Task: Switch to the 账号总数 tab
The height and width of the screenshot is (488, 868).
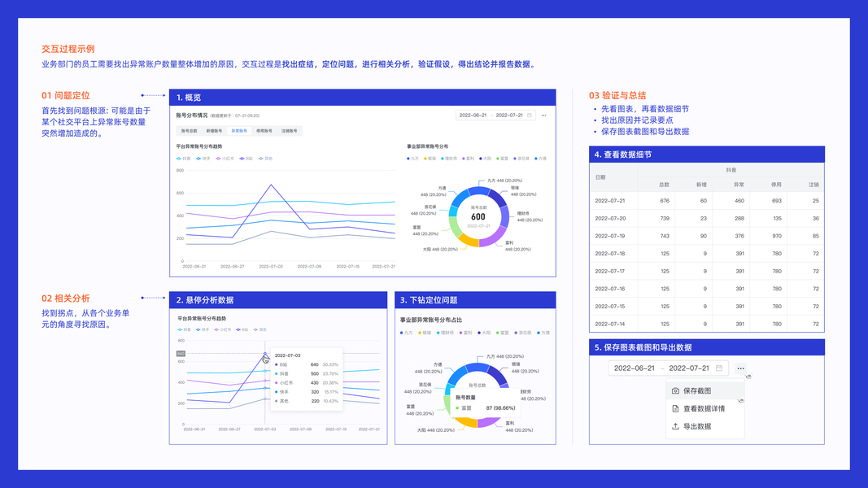Action: click(190, 131)
